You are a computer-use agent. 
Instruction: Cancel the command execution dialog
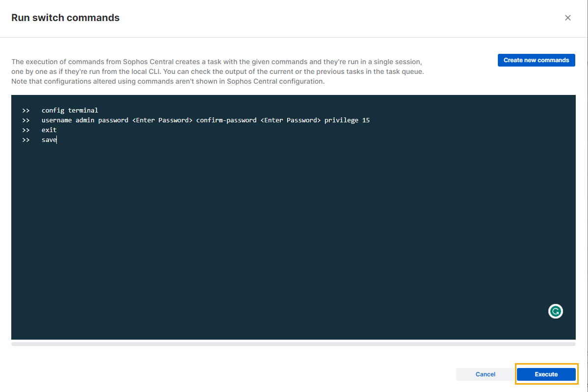[485, 374]
